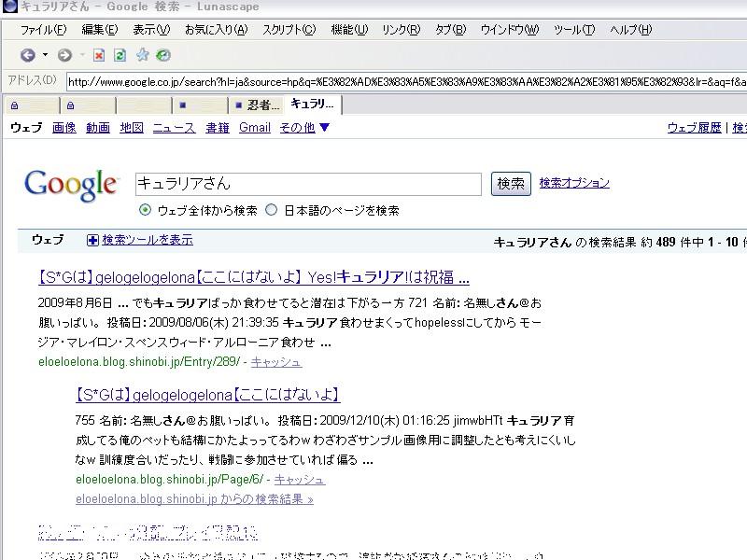Open the スクリプト(C) menu
This screenshot has height=560, width=747.
[289, 30]
